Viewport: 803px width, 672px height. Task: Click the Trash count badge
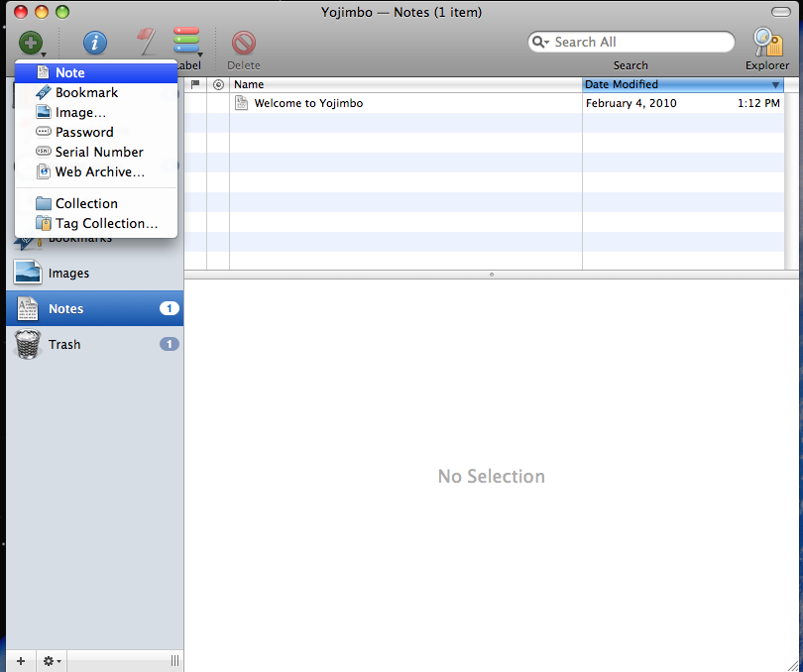[x=169, y=344]
